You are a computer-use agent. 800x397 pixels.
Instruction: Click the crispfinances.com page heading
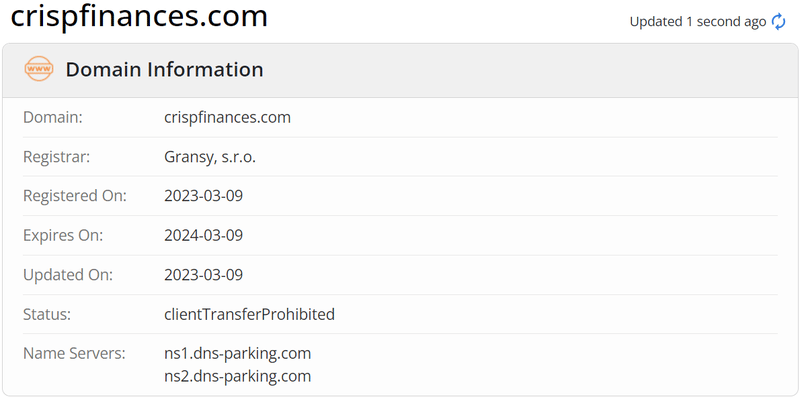[x=139, y=16]
